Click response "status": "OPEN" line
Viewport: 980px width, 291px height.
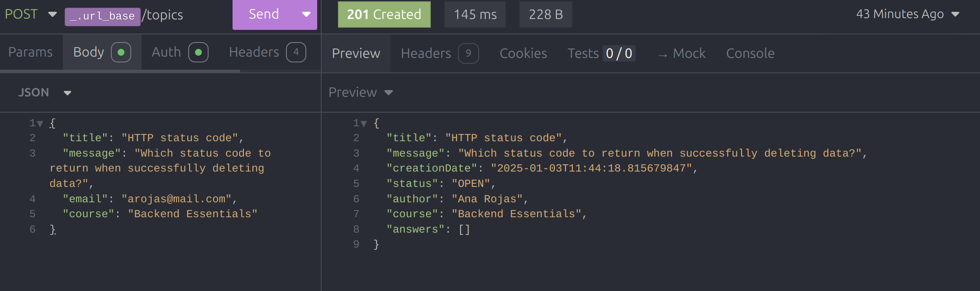441,184
